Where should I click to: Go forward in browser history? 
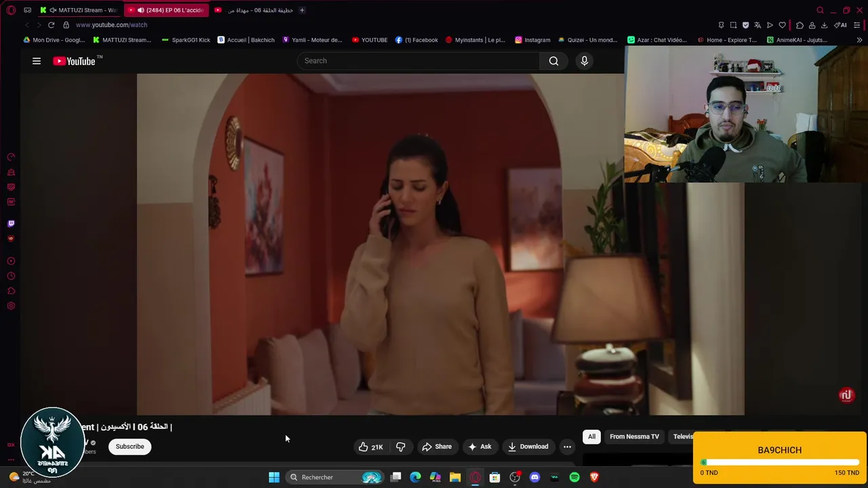click(39, 25)
